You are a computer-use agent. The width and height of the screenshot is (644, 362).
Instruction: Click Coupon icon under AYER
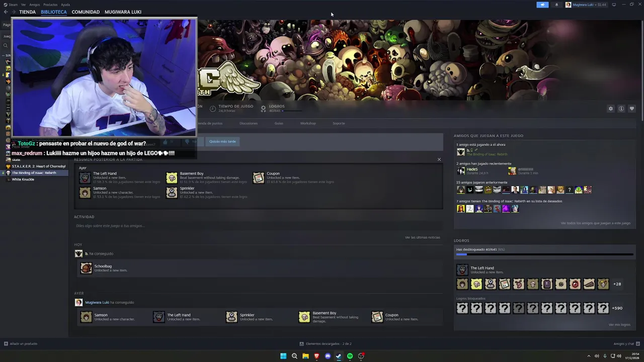pyautogui.click(x=377, y=317)
